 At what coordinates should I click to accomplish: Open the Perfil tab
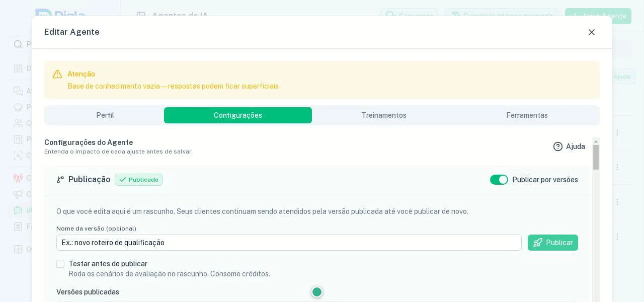pyautogui.click(x=105, y=115)
